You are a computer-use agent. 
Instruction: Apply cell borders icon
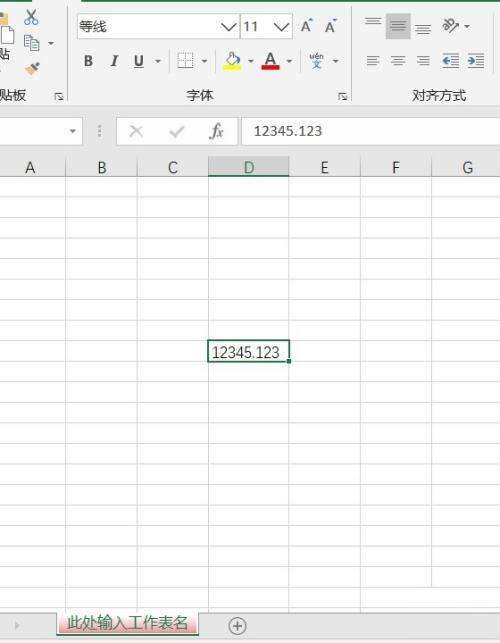(x=185, y=61)
